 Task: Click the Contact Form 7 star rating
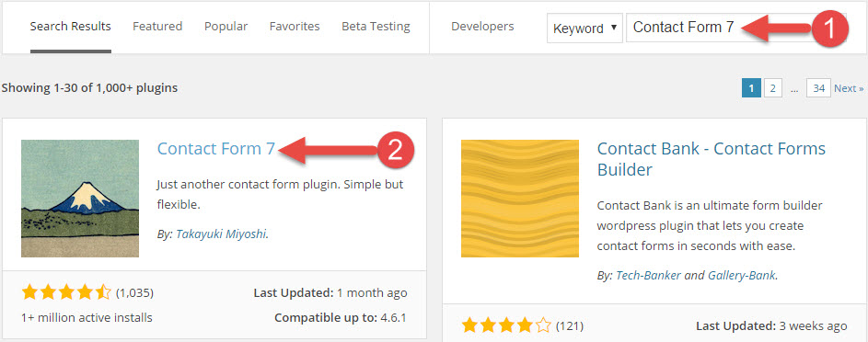pos(66,293)
